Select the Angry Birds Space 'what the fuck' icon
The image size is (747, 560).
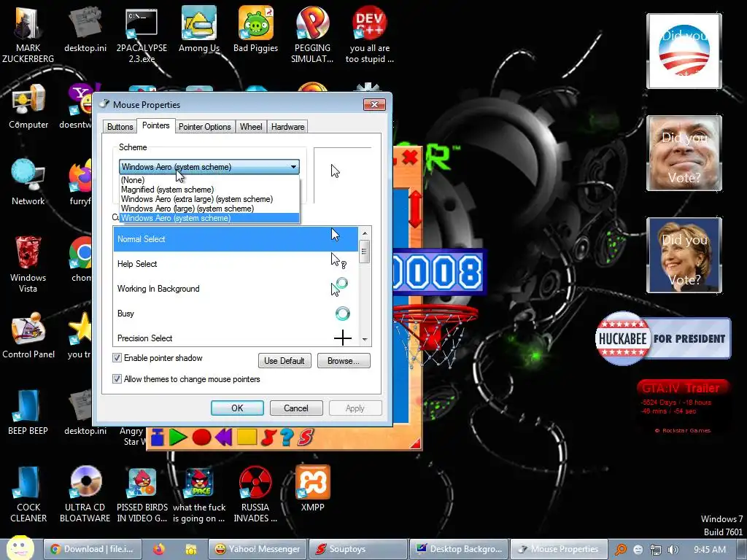tap(198, 494)
